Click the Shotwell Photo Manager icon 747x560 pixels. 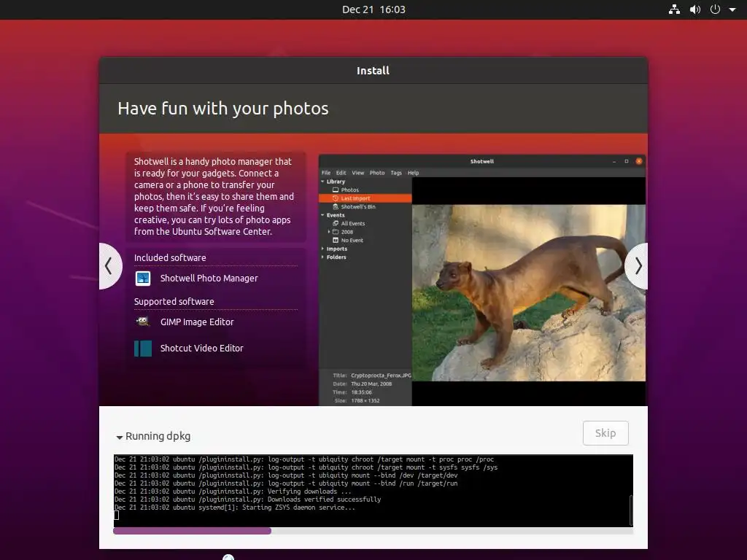pos(143,278)
